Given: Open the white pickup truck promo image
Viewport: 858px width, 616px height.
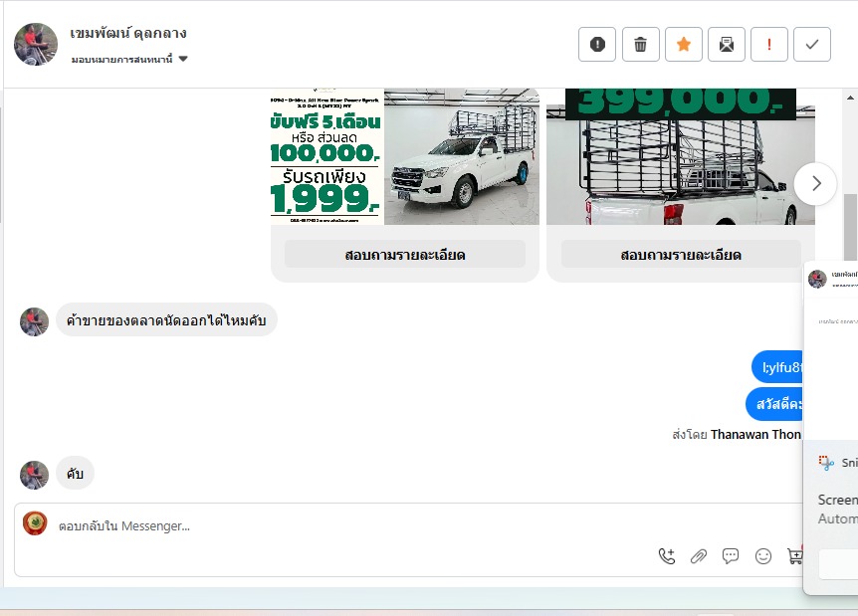Looking at the screenshot, I should pyautogui.click(x=405, y=157).
